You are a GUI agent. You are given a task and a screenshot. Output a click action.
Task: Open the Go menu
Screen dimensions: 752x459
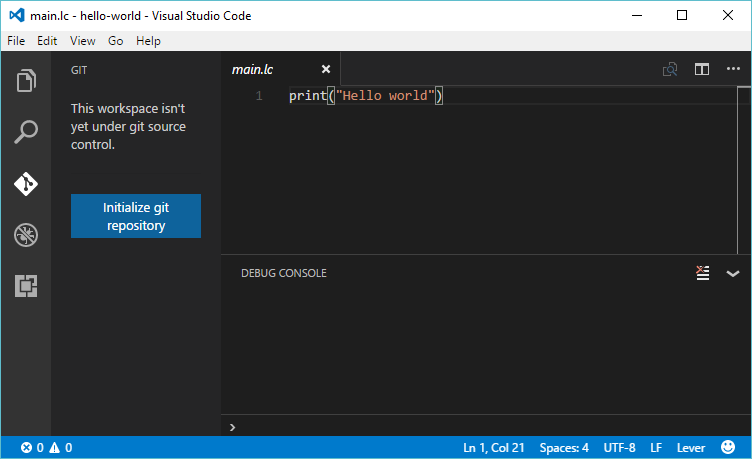coord(116,41)
